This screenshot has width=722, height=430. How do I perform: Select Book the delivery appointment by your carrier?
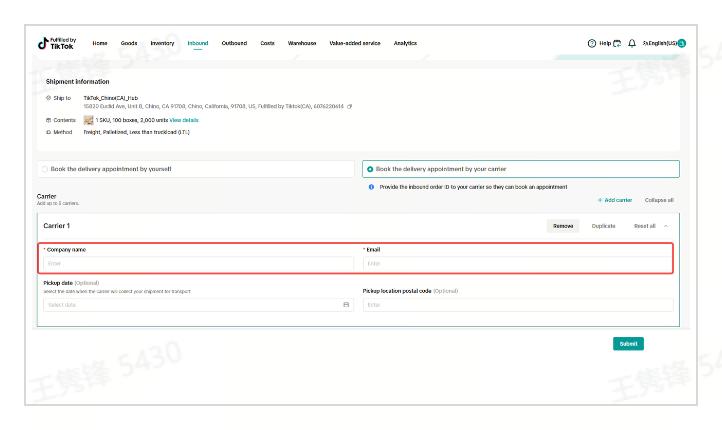pyautogui.click(x=521, y=169)
